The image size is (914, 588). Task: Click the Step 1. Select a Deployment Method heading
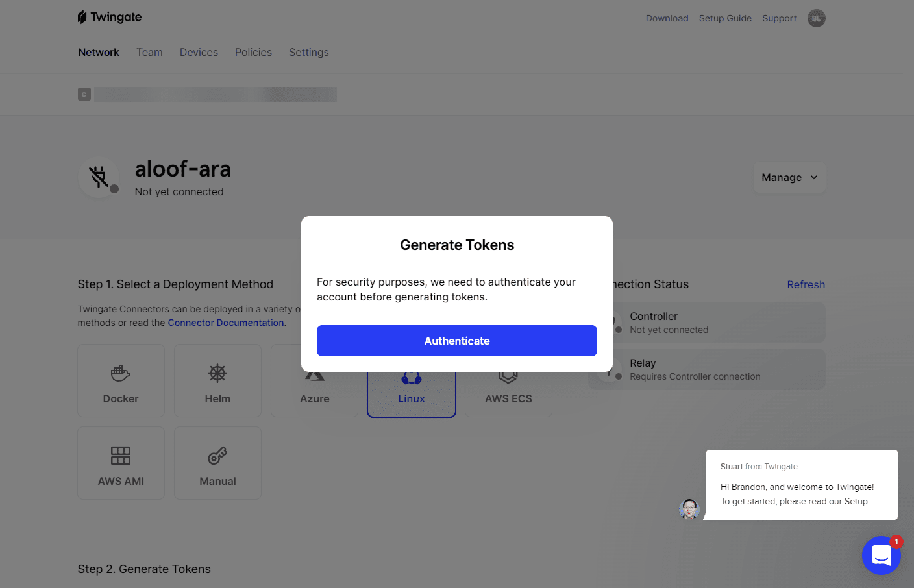pyautogui.click(x=175, y=284)
